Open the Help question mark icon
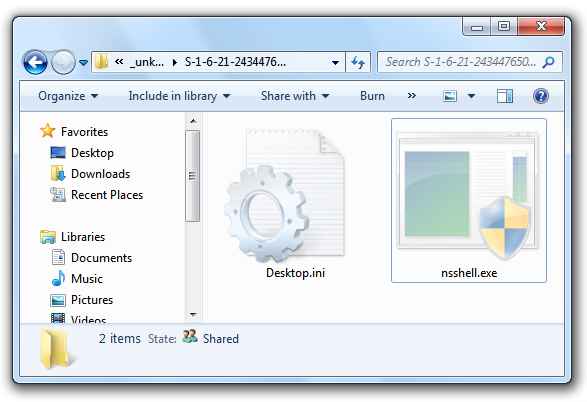Image resolution: width=587 pixels, height=402 pixels. [x=541, y=96]
